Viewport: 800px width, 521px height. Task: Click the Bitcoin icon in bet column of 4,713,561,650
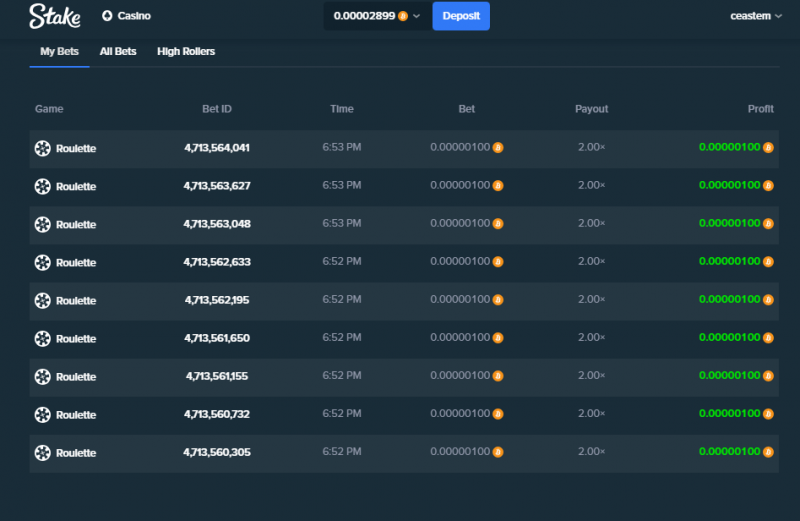tap(498, 338)
